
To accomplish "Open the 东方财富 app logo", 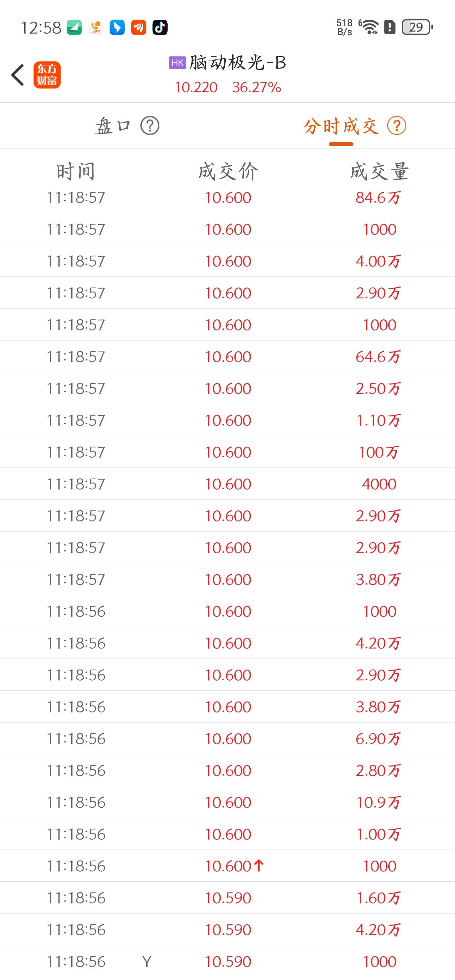I will click(47, 75).
